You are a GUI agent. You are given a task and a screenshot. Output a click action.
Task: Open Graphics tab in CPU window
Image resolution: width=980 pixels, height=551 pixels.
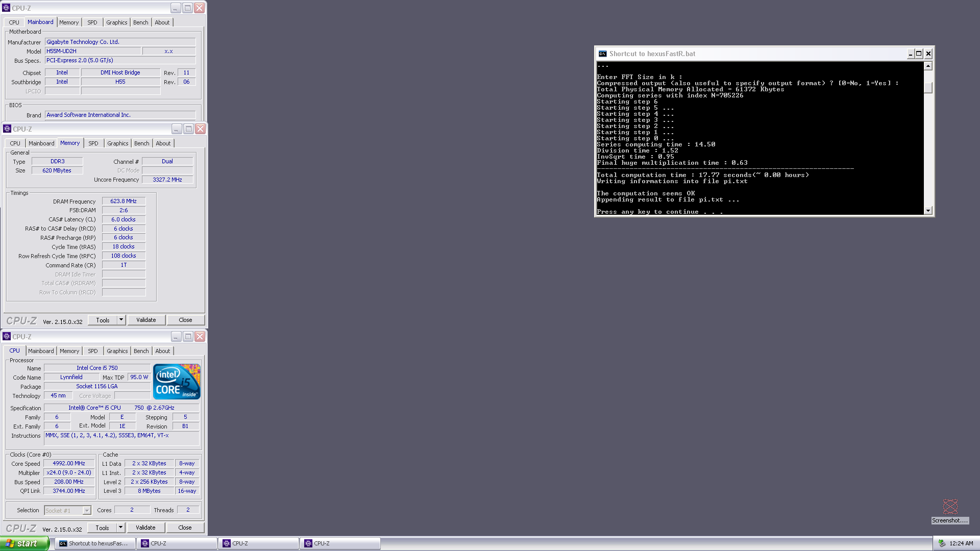tap(117, 351)
